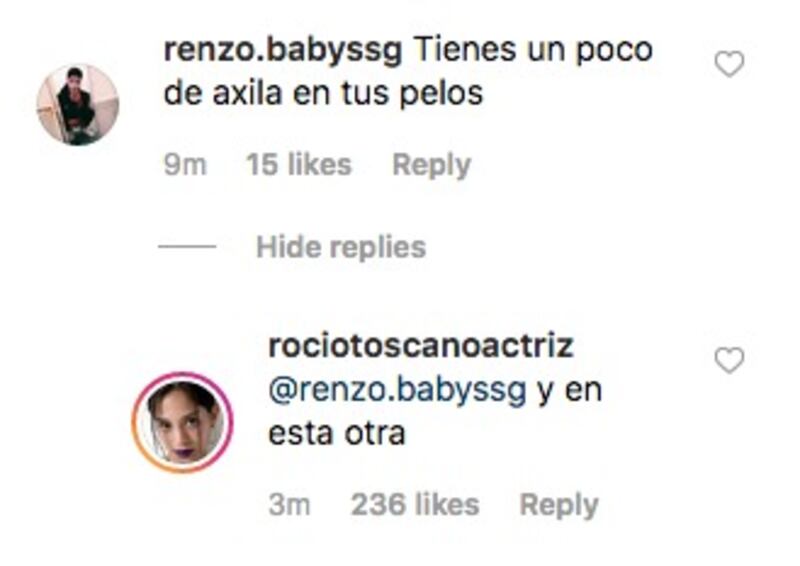Reply to rociotoscanoactriz's comment
Viewport: 800px width, 566px height.
pos(559,505)
